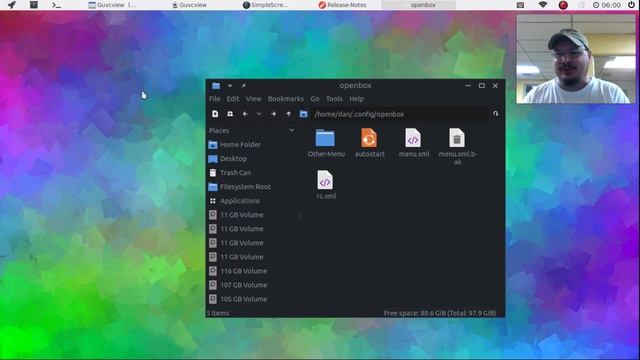Open the file manager icon in top panel
Screen dimensions: 640x360
point(34,5)
